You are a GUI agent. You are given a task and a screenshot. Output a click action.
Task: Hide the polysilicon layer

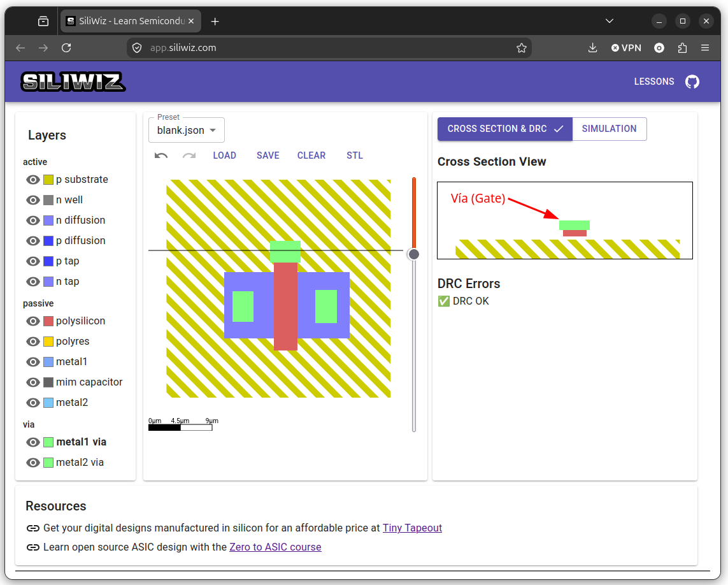tap(33, 321)
